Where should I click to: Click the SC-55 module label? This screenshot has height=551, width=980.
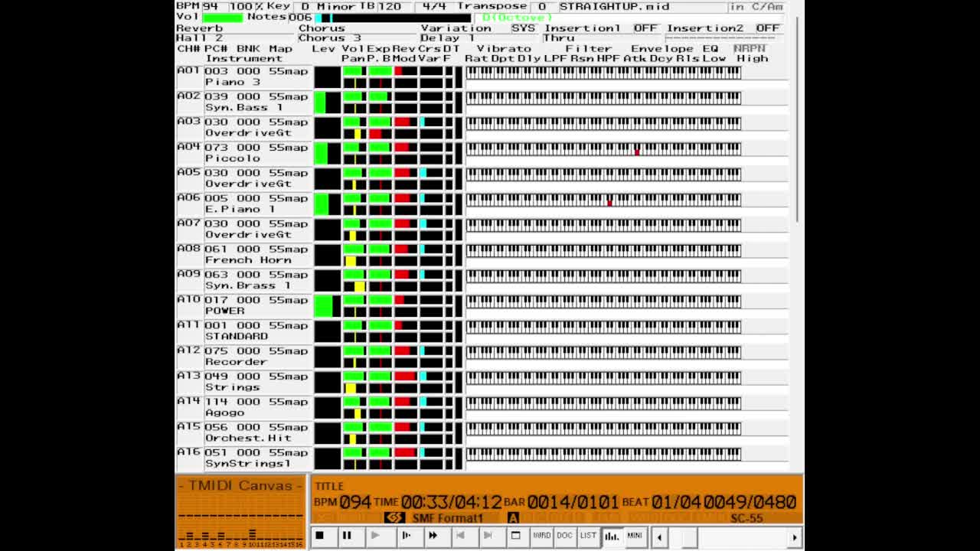click(x=746, y=518)
